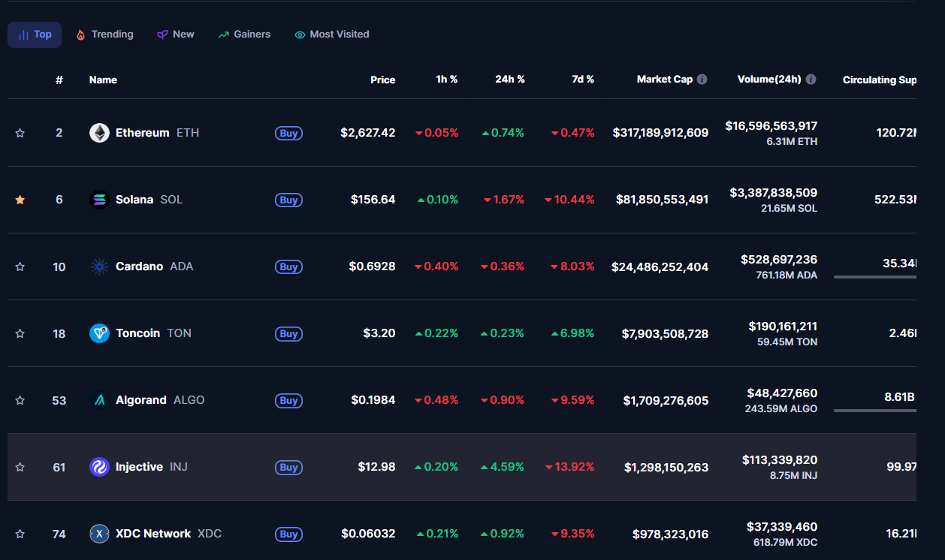
Task: Open the Ethereum ETH name link
Action: pyautogui.click(x=157, y=133)
